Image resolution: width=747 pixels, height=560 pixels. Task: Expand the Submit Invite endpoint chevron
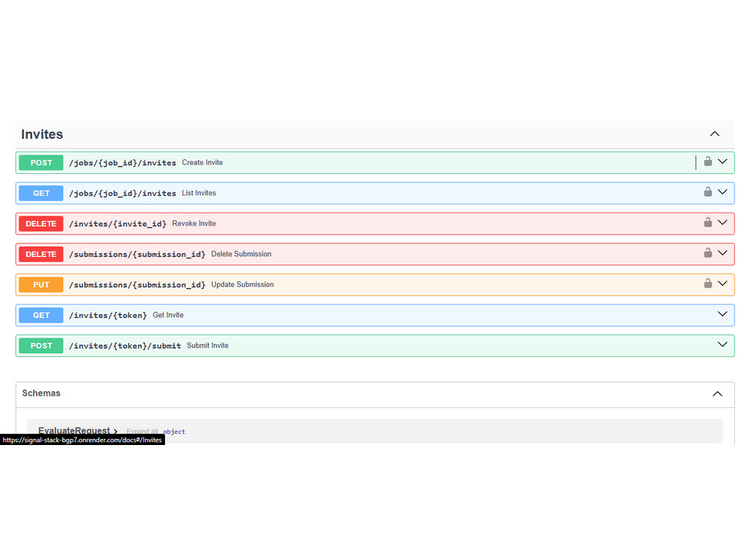[x=722, y=344]
